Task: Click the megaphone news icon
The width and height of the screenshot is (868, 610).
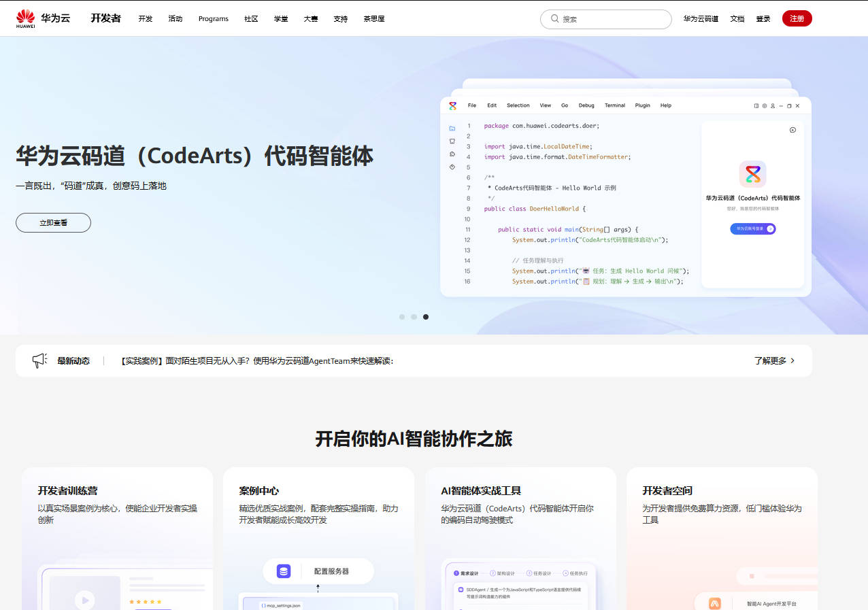Action: (x=39, y=360)
